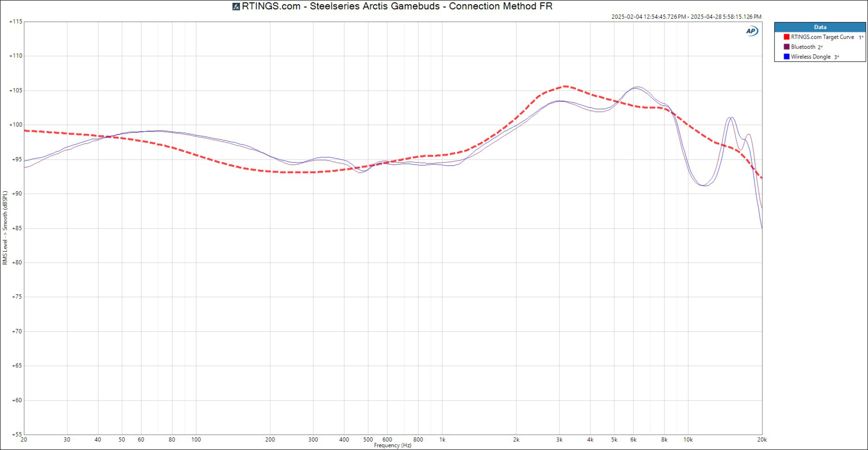The width and height of the screenshot is (868, 450).
Task: Click the chart title text
Action: click(397, 6)
